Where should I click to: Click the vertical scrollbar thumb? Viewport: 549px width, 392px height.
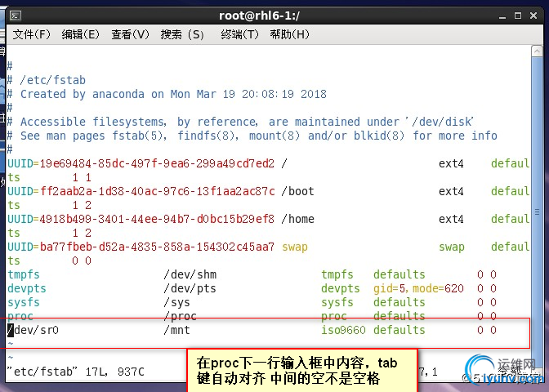click(537, 212)
